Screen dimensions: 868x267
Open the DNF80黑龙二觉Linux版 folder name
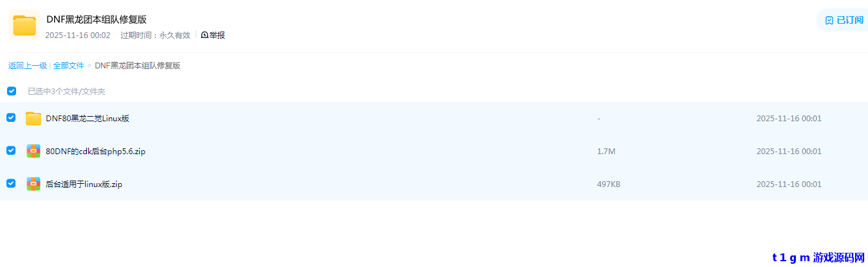[x=88, y=119]
